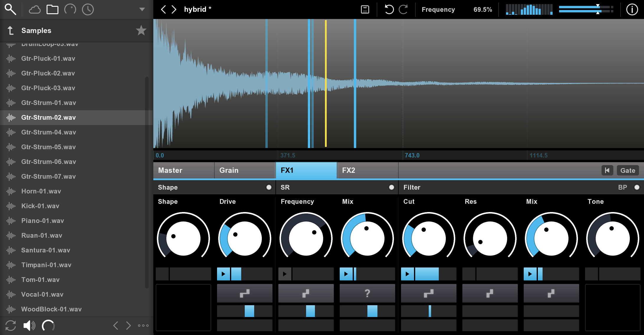Switch to the Master tab
The width and height of the screenshot is (644, 335).
pos(184,170)
